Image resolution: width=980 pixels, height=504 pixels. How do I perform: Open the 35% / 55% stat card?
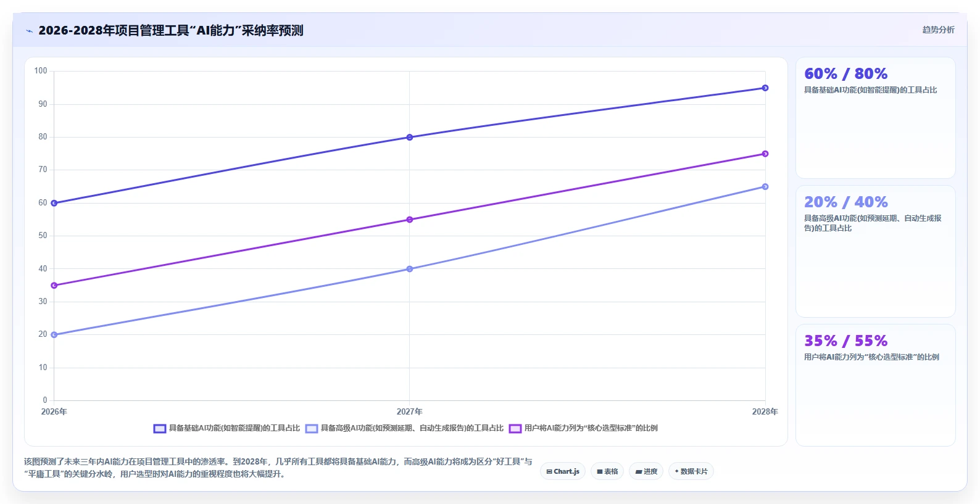click(x=875, y=385)
